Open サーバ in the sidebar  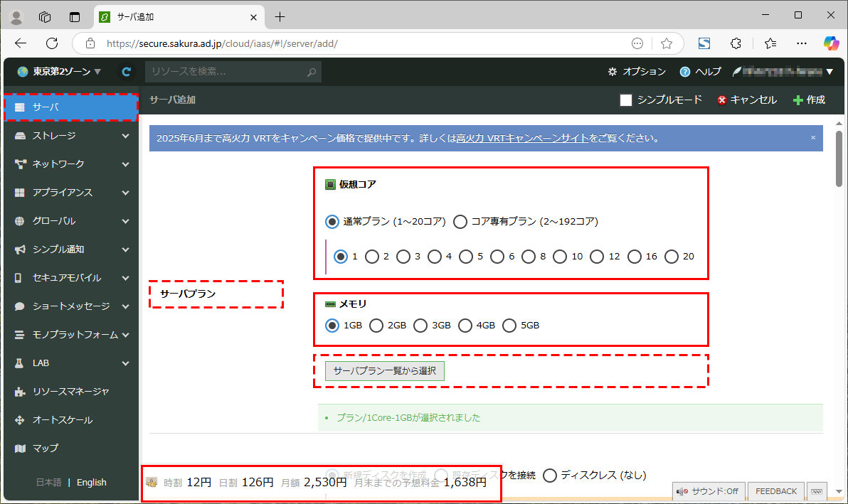click(71, 107)
